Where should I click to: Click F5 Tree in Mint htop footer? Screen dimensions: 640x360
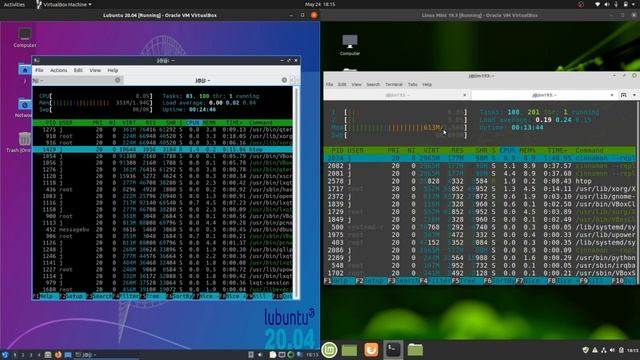coord(468,281)
